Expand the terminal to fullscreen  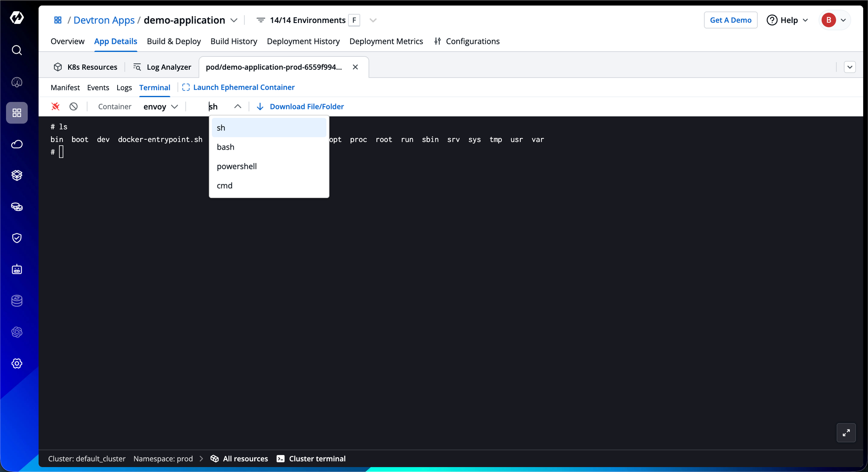846,433
